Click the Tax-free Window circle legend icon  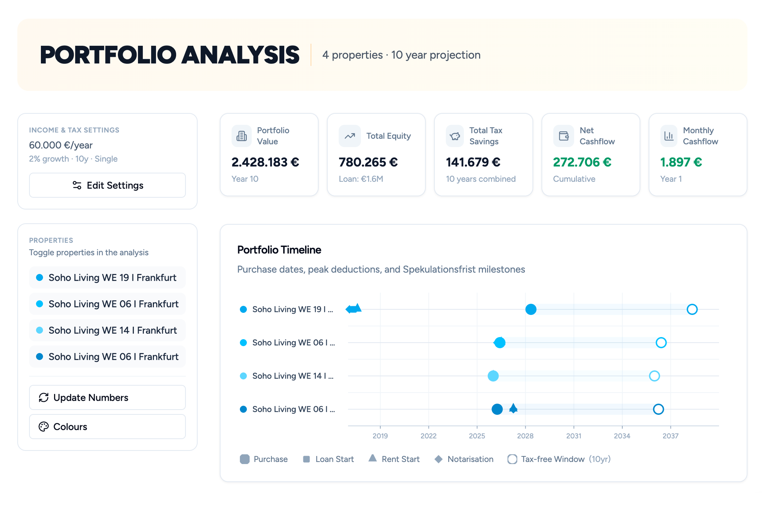512,459
